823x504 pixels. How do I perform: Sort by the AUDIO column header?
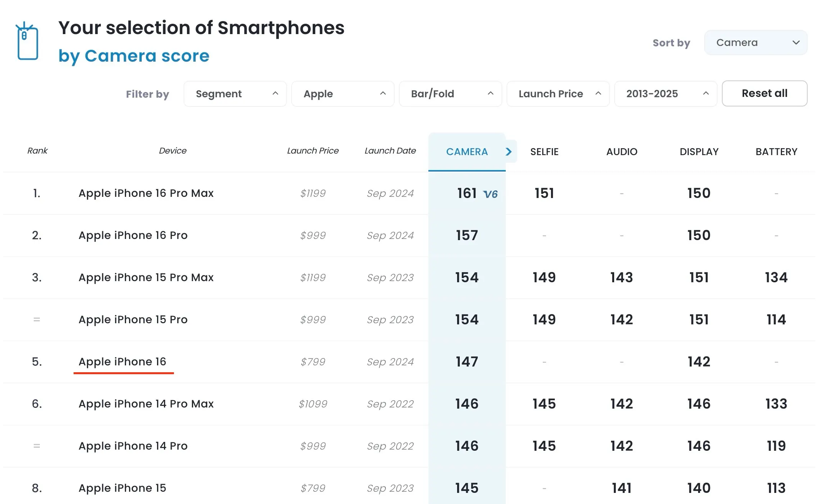click(x=621, y=152)
